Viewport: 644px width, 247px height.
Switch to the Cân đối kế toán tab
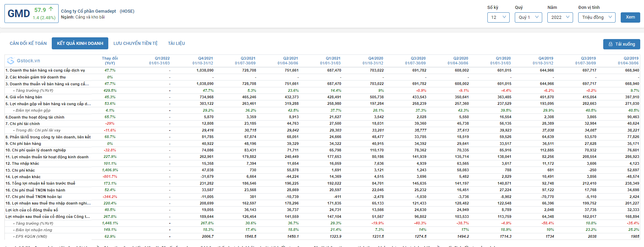tap(28, 44)
